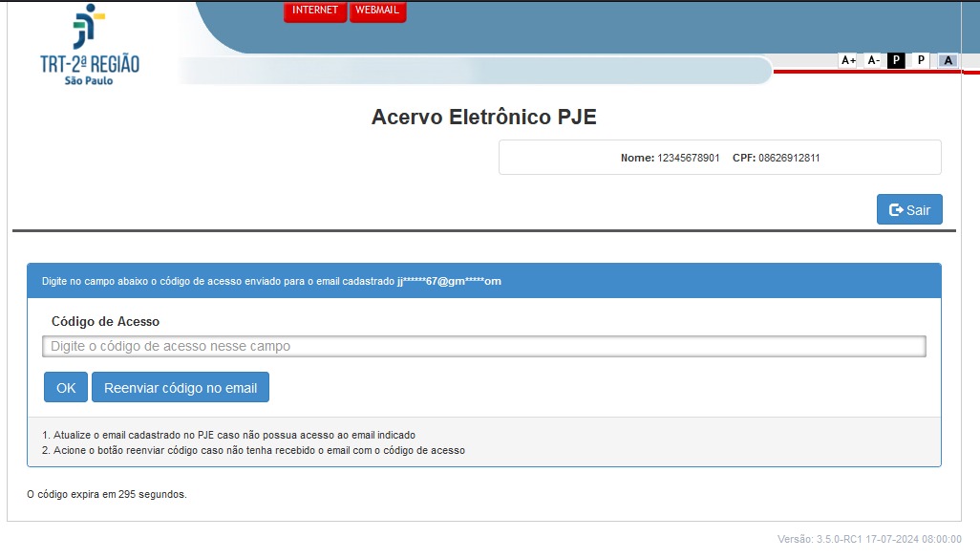
Task: Click the Nome value 12345678901
Action: tap(688, 159)
